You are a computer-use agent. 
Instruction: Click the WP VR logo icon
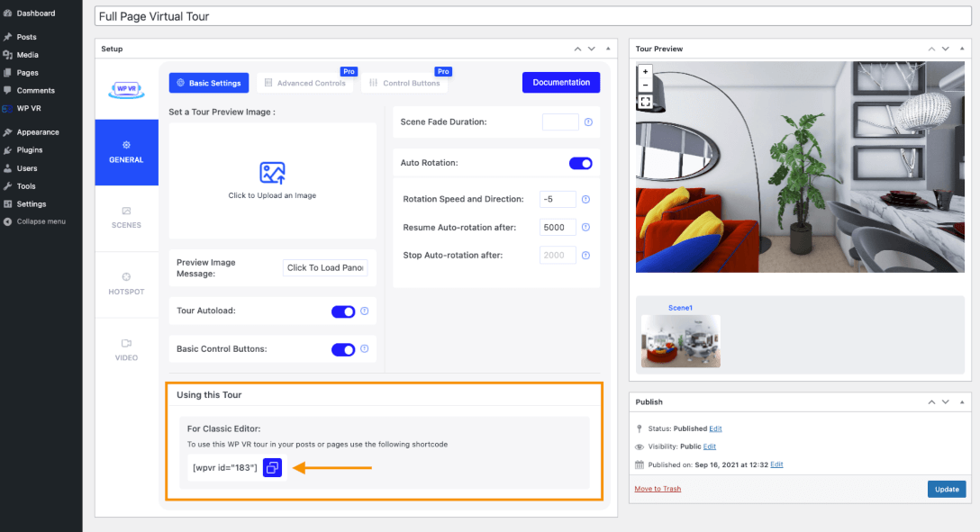(x=126, y=90)
